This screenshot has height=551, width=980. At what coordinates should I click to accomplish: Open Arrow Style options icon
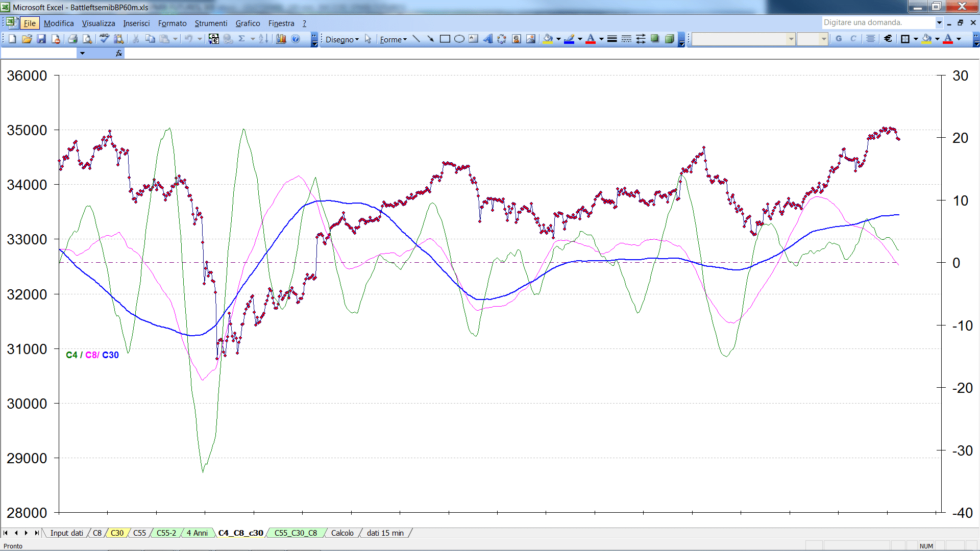click(641, 39)
